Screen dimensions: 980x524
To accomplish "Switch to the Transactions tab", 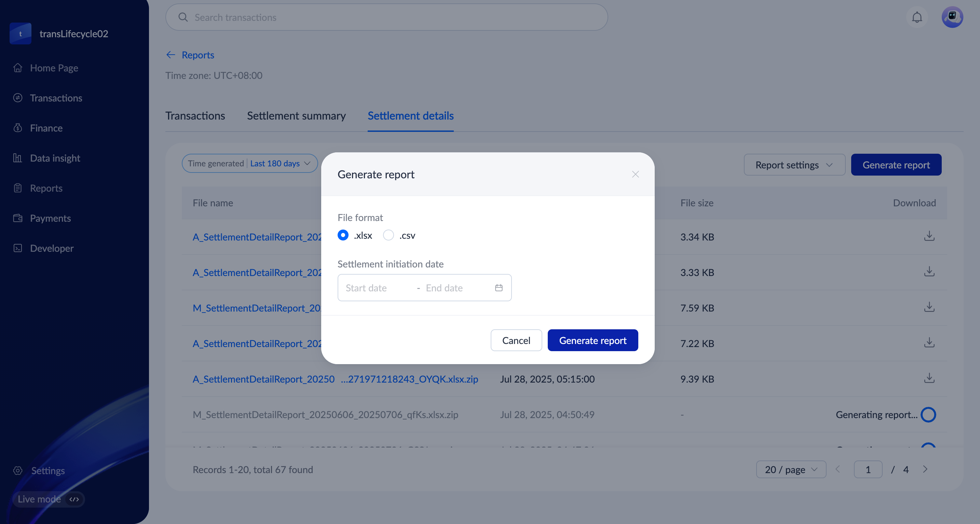I will pyautogui.click(x=195, y=115).
